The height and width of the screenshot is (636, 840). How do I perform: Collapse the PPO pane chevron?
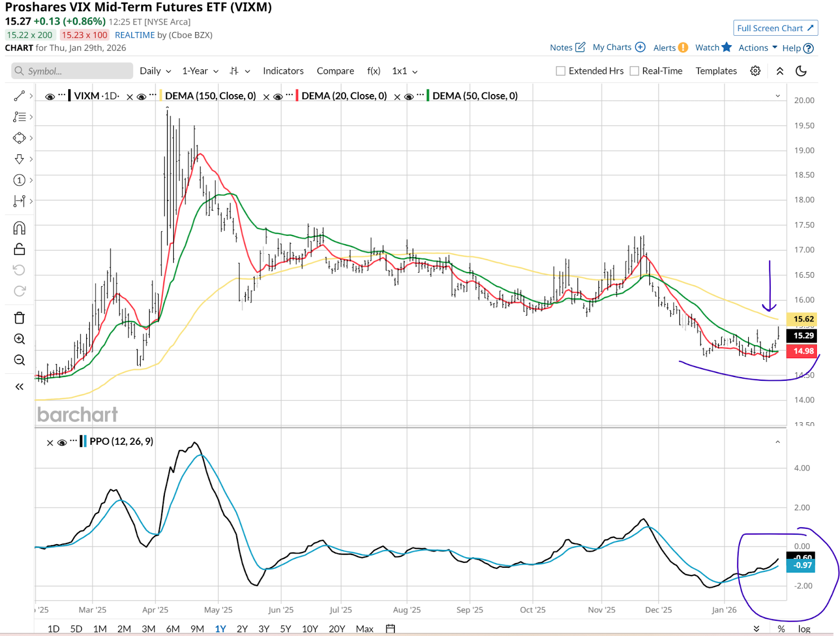[x=778, y=442]
